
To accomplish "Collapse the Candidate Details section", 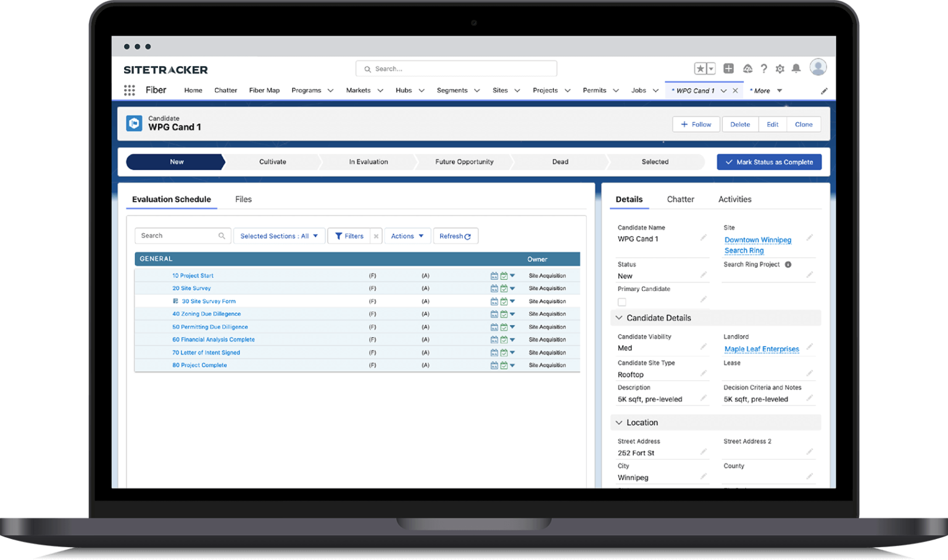I will coord(619,318).
